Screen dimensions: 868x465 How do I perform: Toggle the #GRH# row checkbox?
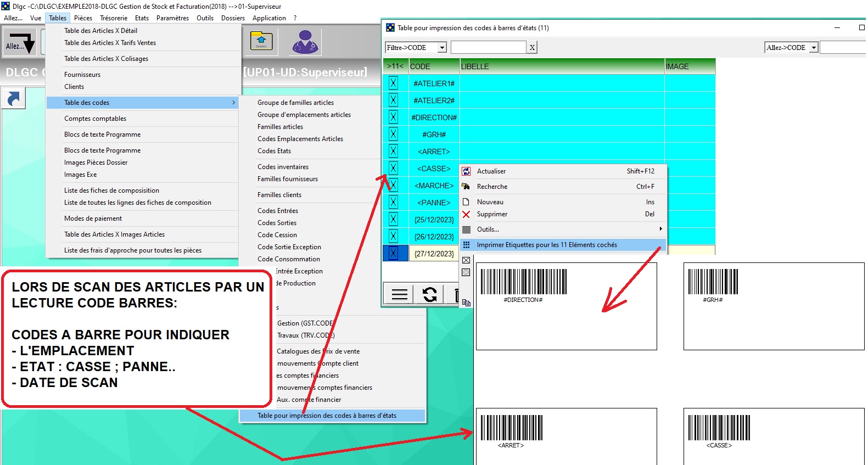[393, 135]
